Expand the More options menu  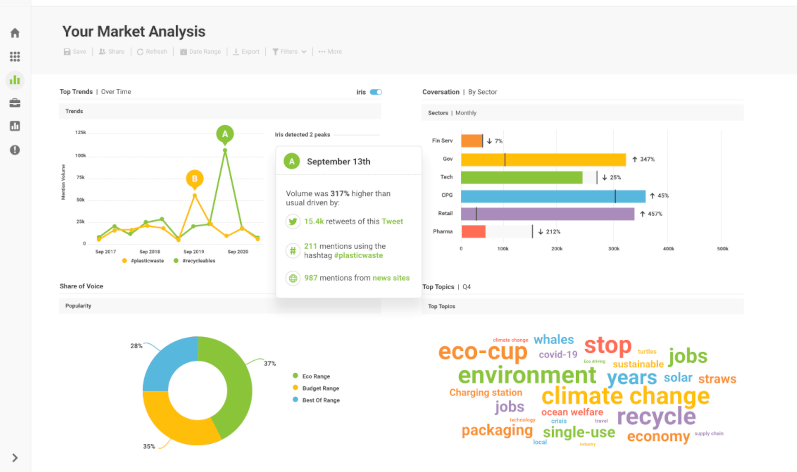[x=330, y=51]
